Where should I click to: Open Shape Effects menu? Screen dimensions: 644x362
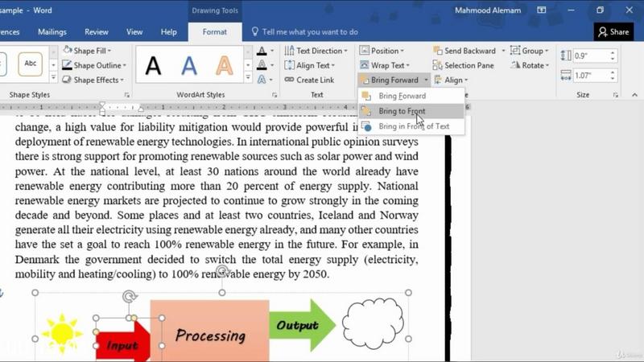pyautogui.click(x=93, y=80)
